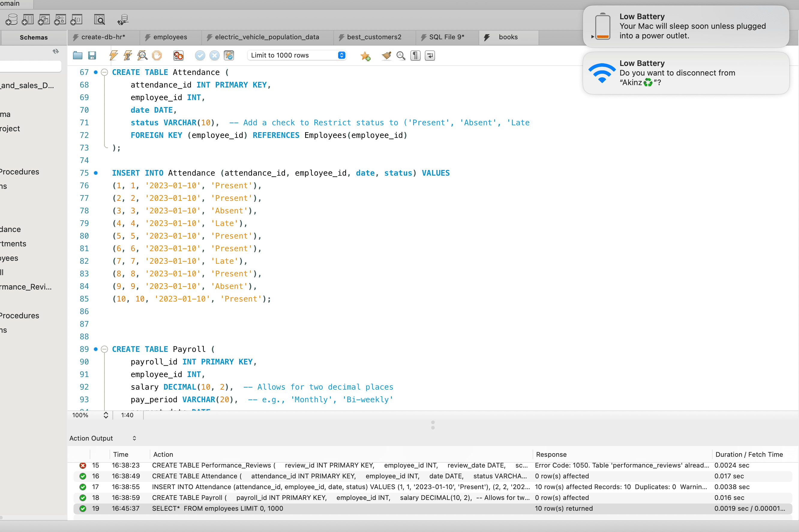Click the zoom percentage stepper arrows
The width and height of the screenshot is (799, 532).
click(x=106, y=415)
